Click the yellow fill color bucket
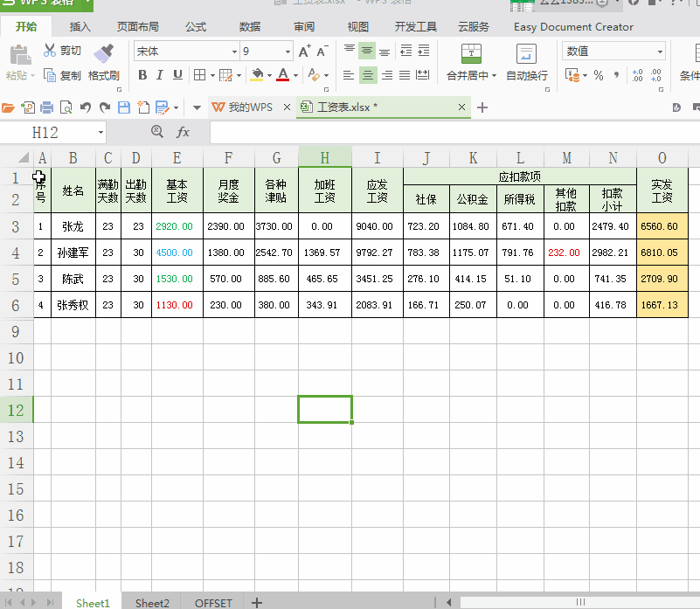 coord(257,76)
